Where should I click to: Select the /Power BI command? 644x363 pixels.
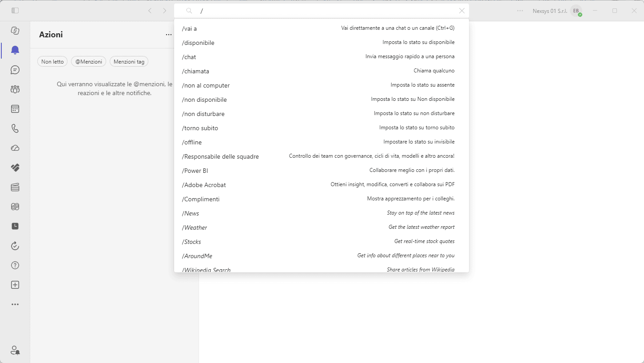pyautogui.click(x=322, y=171)
